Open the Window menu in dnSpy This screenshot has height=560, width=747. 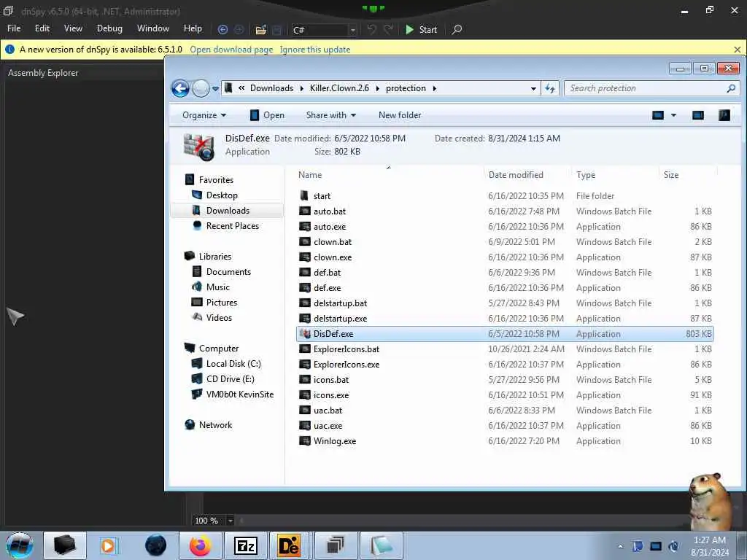click(x=153, y=28)
